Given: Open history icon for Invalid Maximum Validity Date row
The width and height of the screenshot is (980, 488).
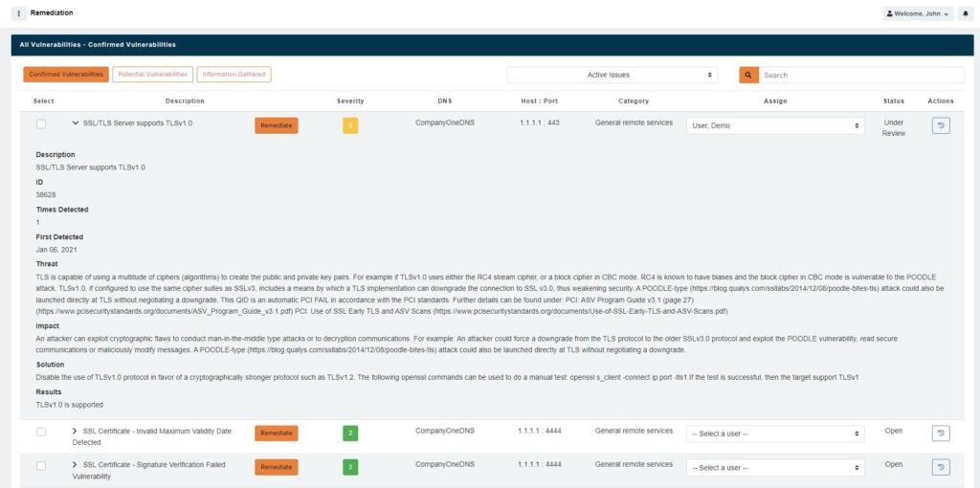Looking at the screenshot, I should pos(940,433).
